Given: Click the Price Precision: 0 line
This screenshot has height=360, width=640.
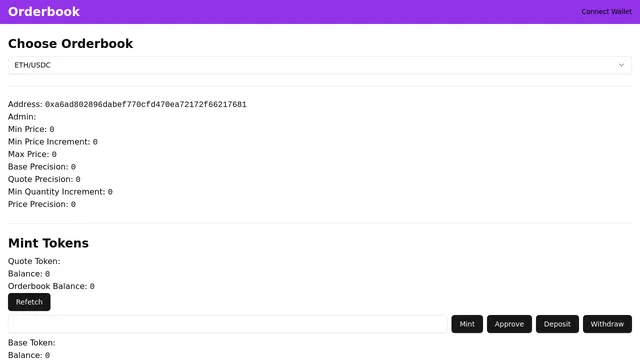Looking at the screenshot, I should 42,204.
